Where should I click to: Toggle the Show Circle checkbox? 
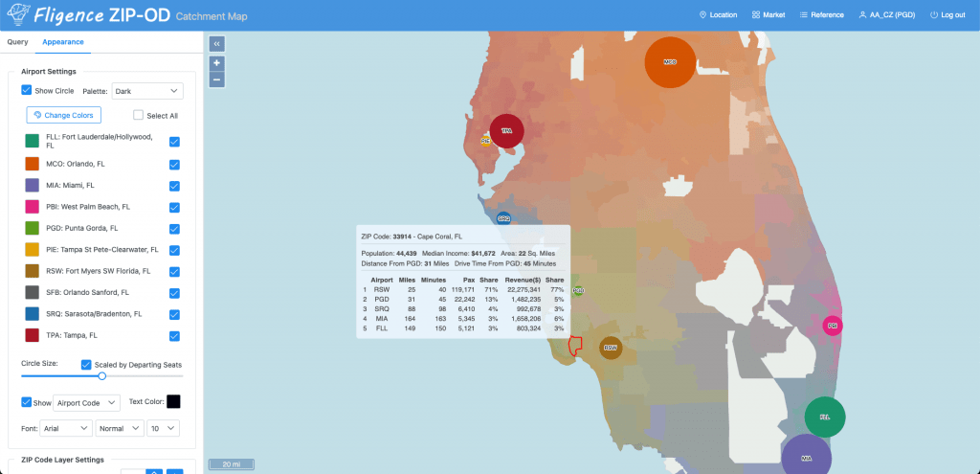click(x=26, y=90)
